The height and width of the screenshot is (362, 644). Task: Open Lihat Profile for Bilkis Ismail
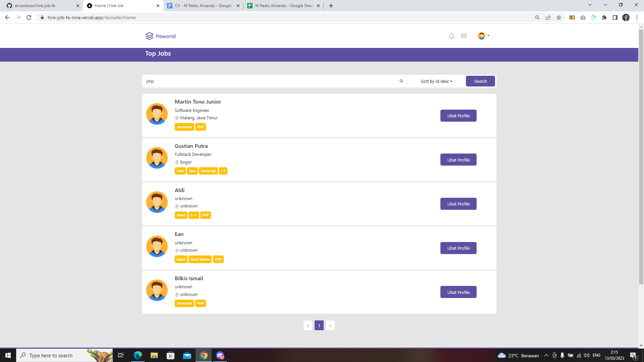point(458,292)
